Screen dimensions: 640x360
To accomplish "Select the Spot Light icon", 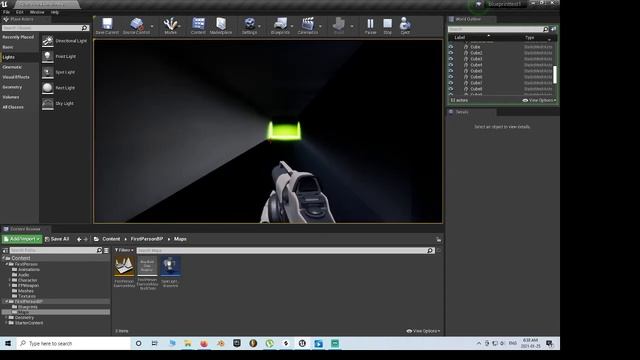I will (x=47, y=72).
